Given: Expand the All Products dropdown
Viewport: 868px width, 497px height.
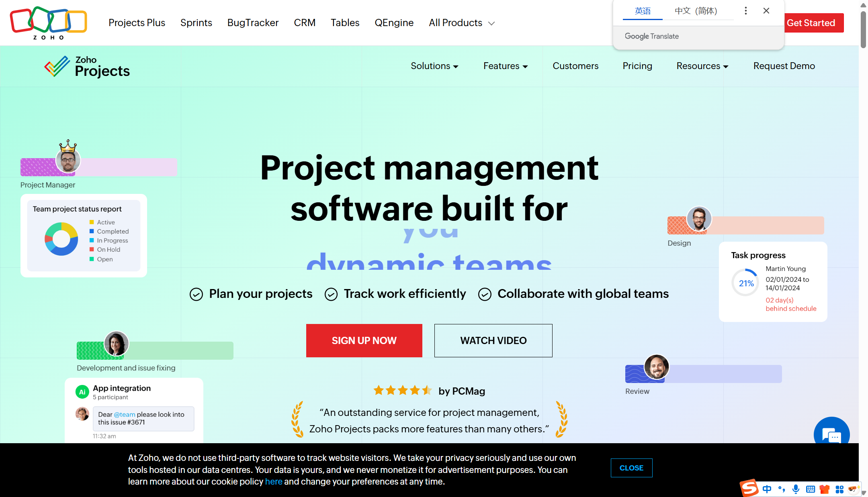Looking at the screenshot, I should pyautogui.click(x=461, y=23).
